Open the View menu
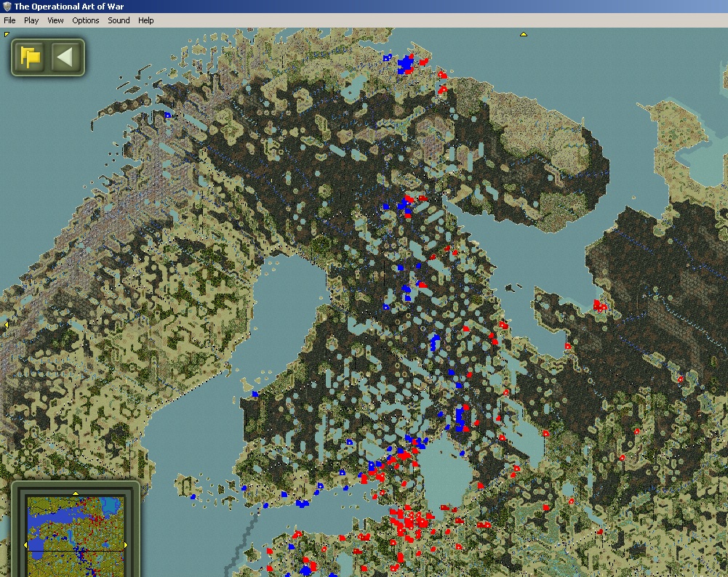Viewport: 728px width, 577px height. pos(55,20)
